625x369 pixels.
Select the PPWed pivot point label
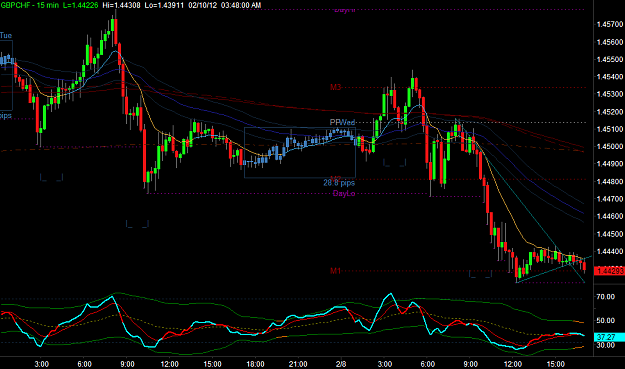coord(342,122)
